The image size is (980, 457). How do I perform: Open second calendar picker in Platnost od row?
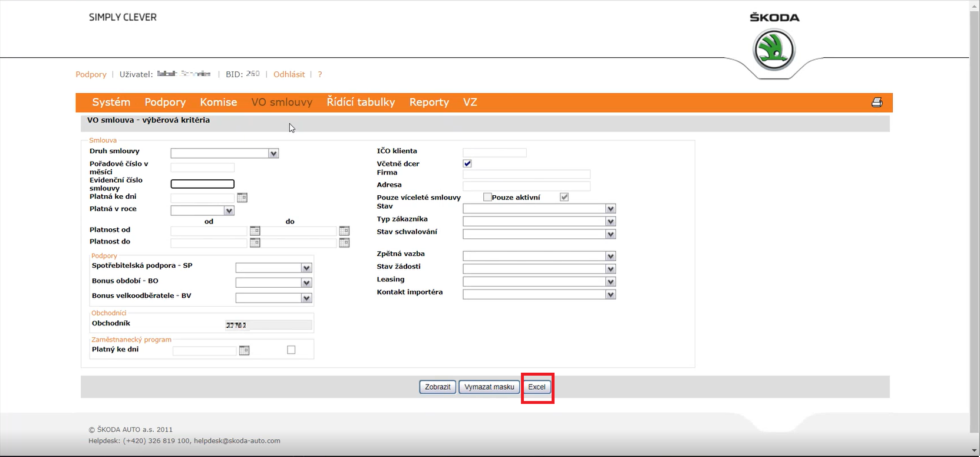point(344,231)
